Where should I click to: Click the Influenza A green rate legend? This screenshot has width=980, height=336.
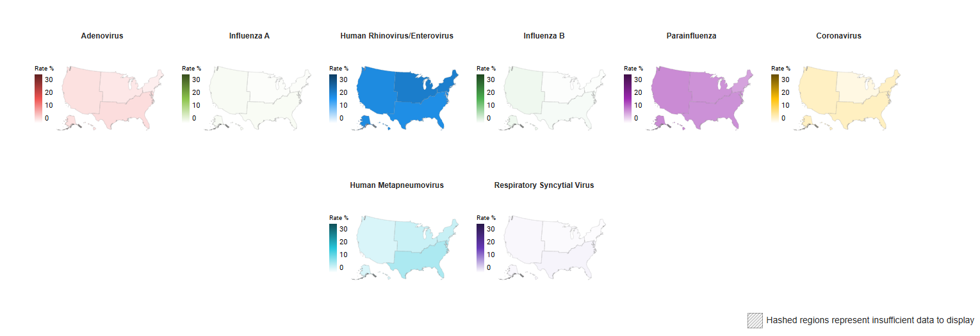point(186,98)
